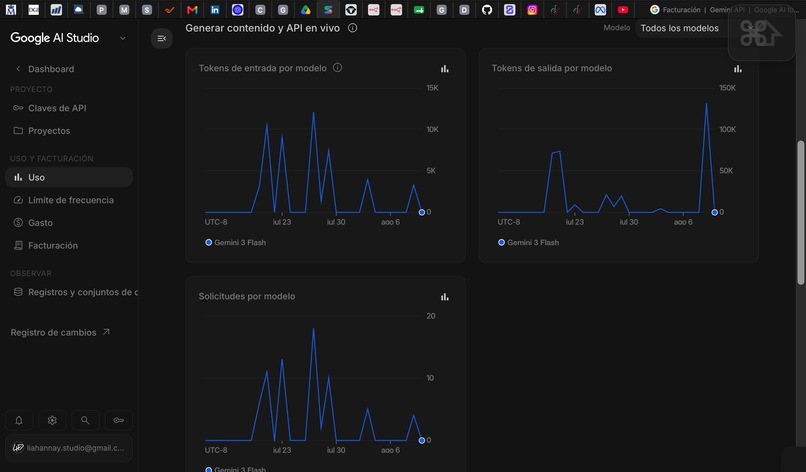
Task: Open the Meta pinned tab
Action: click(x=600, y=10)
